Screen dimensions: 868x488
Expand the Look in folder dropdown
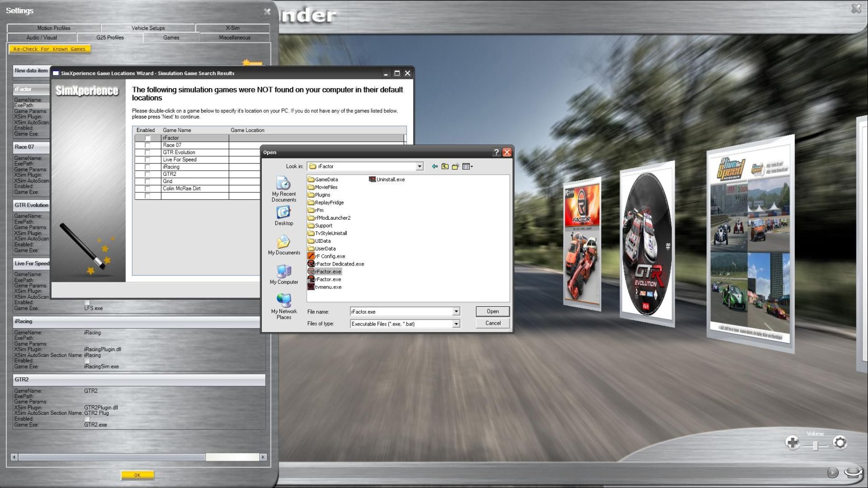(419, 166)
